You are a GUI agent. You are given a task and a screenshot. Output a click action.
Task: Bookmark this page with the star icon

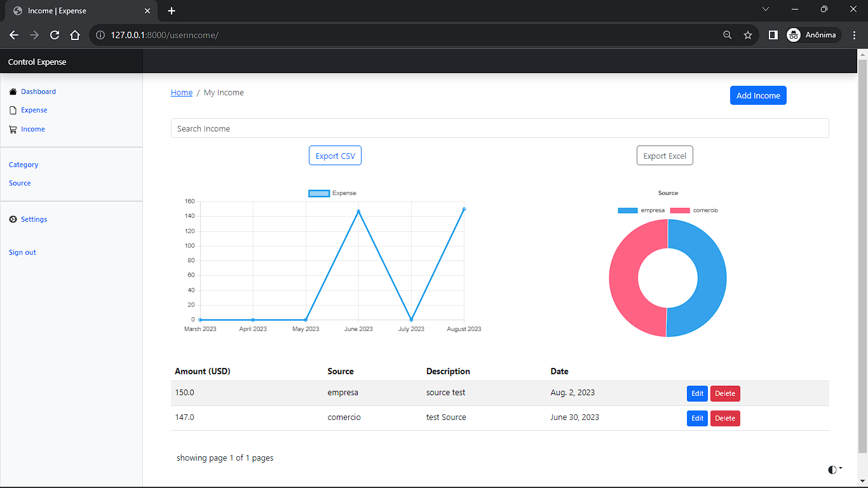(x=748, y=35)
